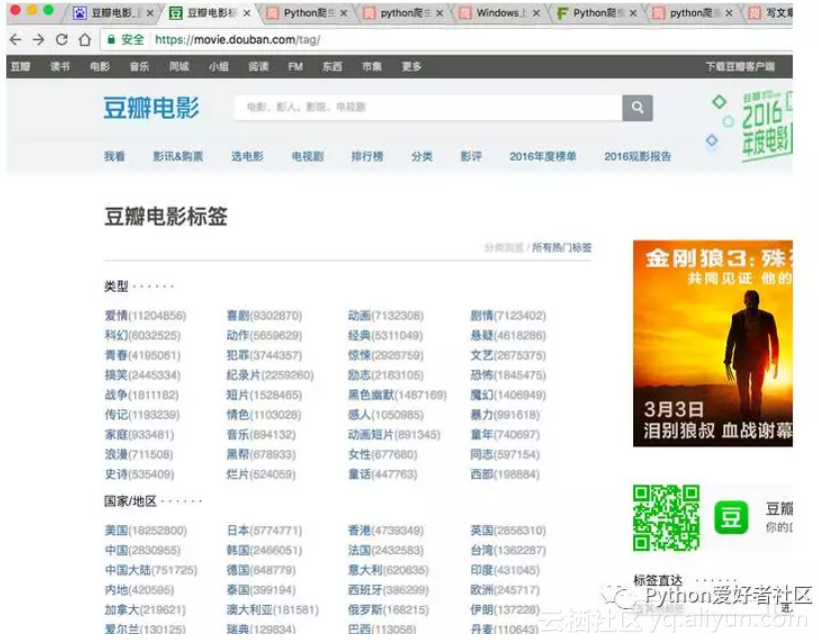Open the 喜剧 genre tag
819x644 pixels.
point(238,316)
